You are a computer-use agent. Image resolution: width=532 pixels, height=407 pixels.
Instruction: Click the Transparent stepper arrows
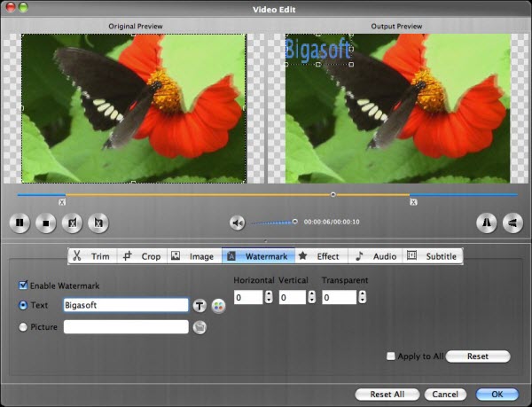[363, 297]
